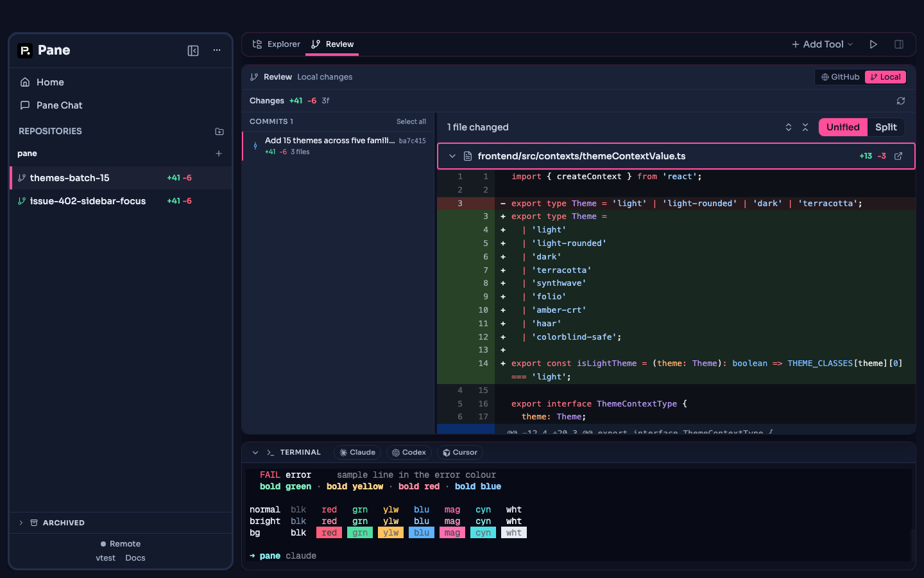Select the issue-402-sidebar-focus branch
The height and width of the screenshot is (578, 924).
click(121, 201)
